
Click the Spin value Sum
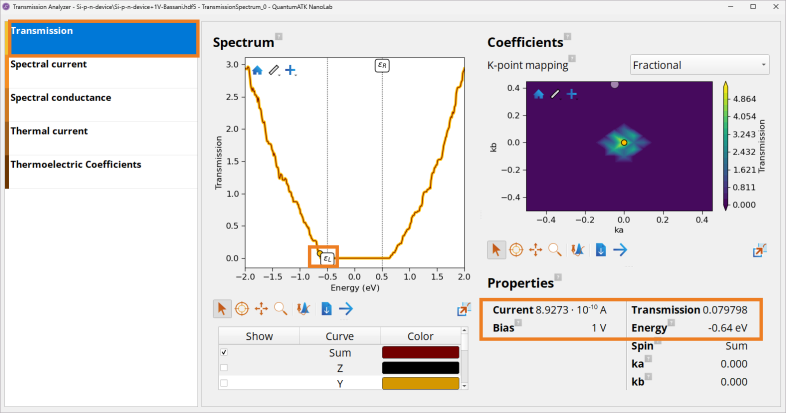point(736,346)
